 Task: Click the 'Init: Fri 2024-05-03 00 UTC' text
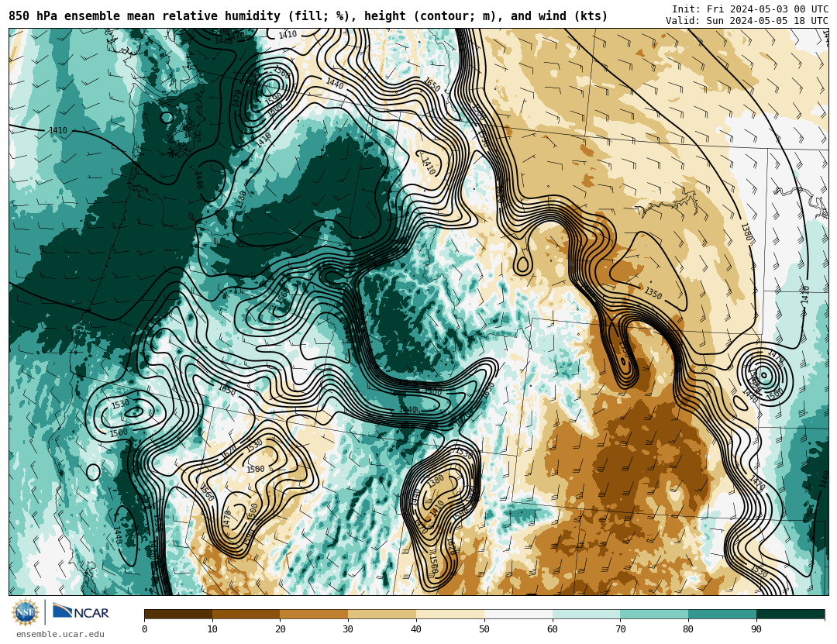(x=750, y=9)
